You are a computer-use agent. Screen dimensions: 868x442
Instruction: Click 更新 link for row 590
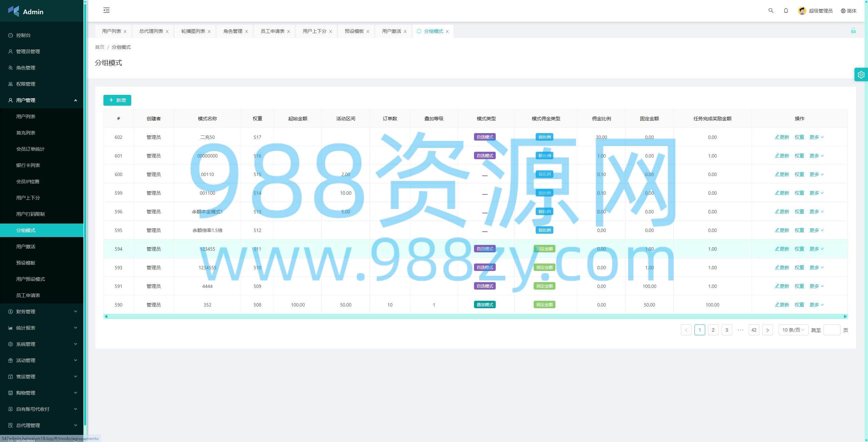coord(782,305)
